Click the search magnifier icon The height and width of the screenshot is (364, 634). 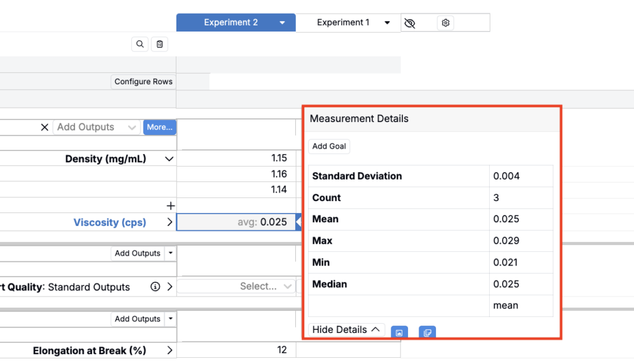(x=140, y=44)
